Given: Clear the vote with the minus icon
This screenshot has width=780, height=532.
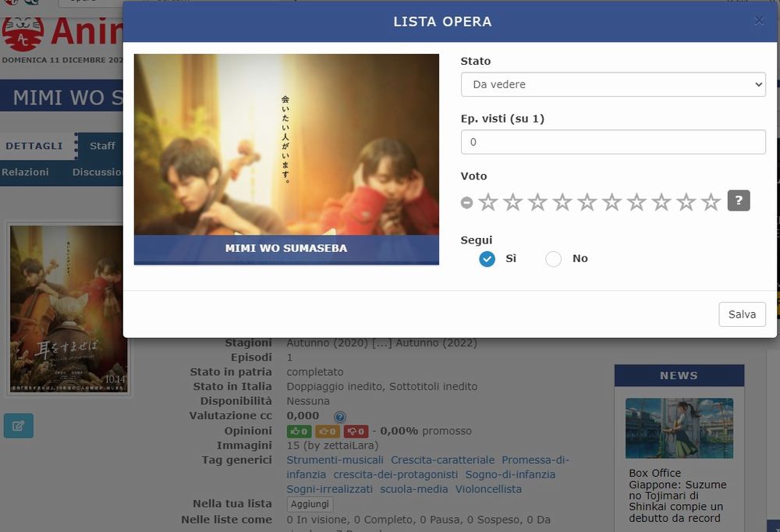Looking at the screenshot, I should [x=466, y=203].
